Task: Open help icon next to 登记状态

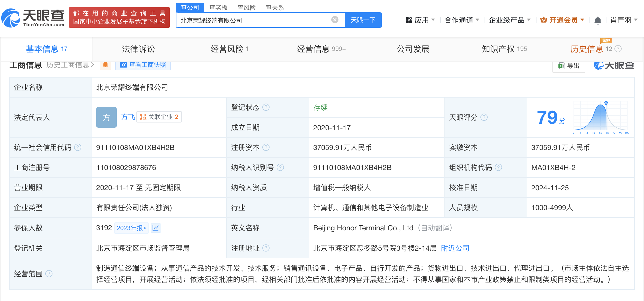Action: (x=266, y=107)
